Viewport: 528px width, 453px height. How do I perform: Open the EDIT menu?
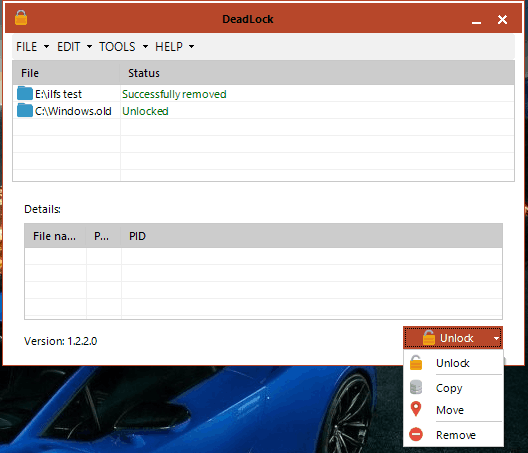coord(74,46)
